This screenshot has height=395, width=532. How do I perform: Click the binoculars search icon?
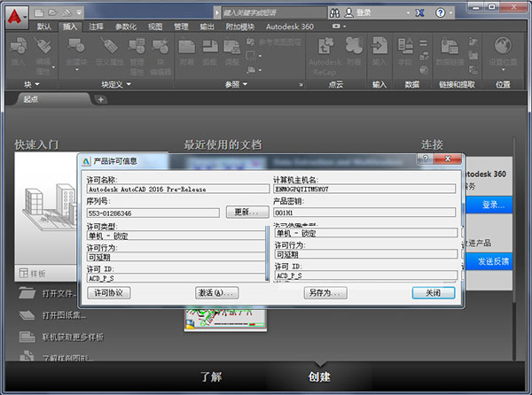334,13
